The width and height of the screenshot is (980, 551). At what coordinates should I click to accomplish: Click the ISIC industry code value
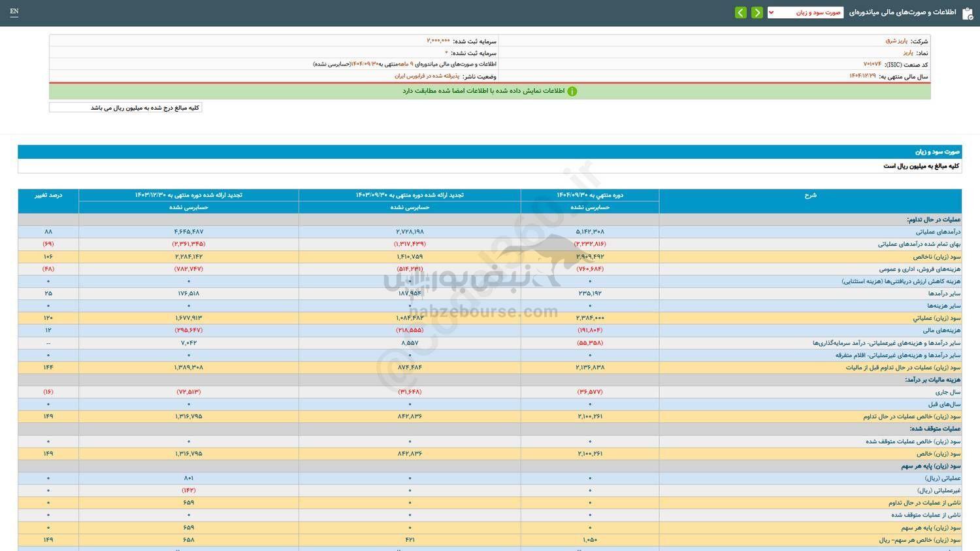[x=872, y=64]
